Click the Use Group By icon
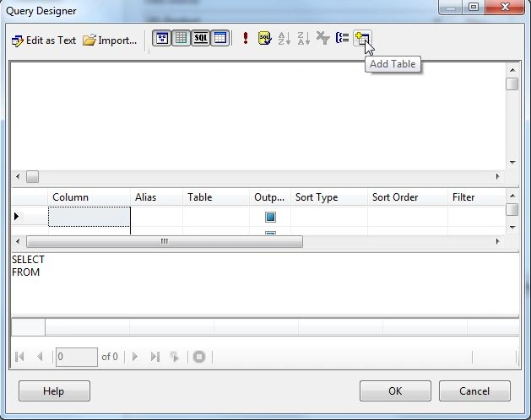 (x=343, y=38)
